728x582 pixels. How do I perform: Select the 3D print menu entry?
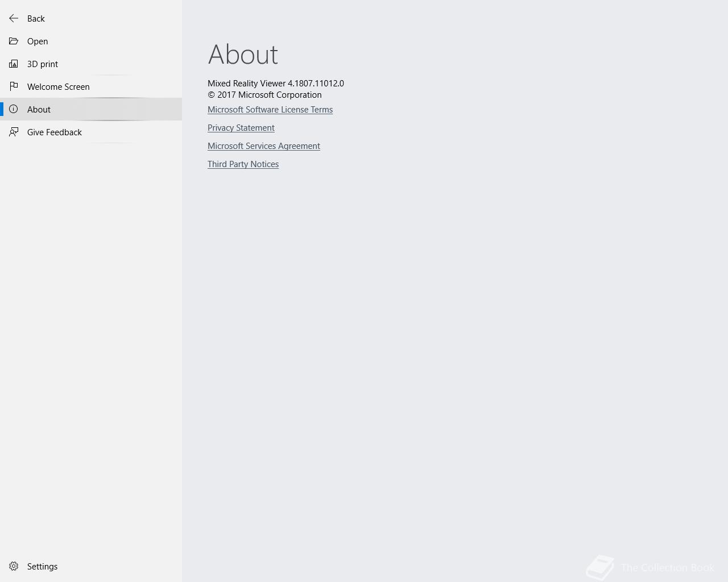tap(91, 64)
